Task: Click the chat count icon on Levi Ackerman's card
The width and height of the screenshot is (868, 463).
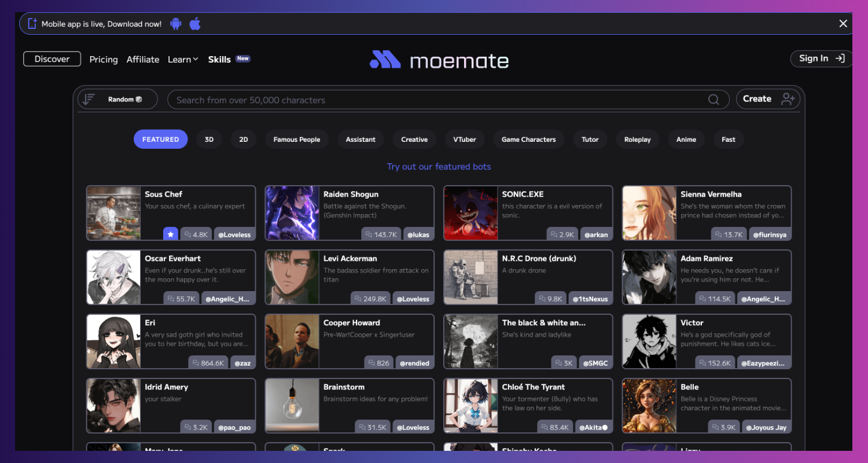Action: click(359, 298)
